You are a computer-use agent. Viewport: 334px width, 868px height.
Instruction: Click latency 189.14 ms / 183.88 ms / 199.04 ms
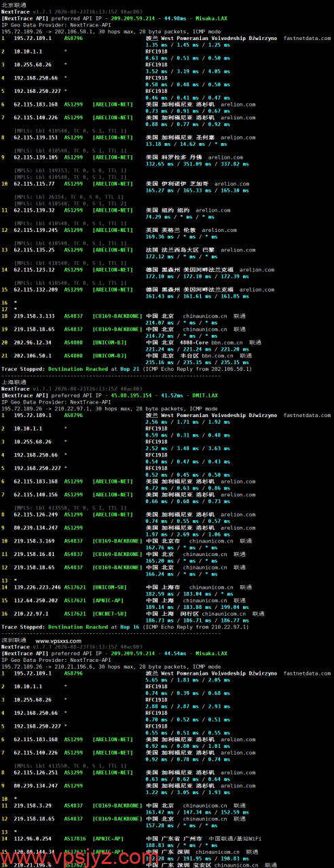(196, 606)
